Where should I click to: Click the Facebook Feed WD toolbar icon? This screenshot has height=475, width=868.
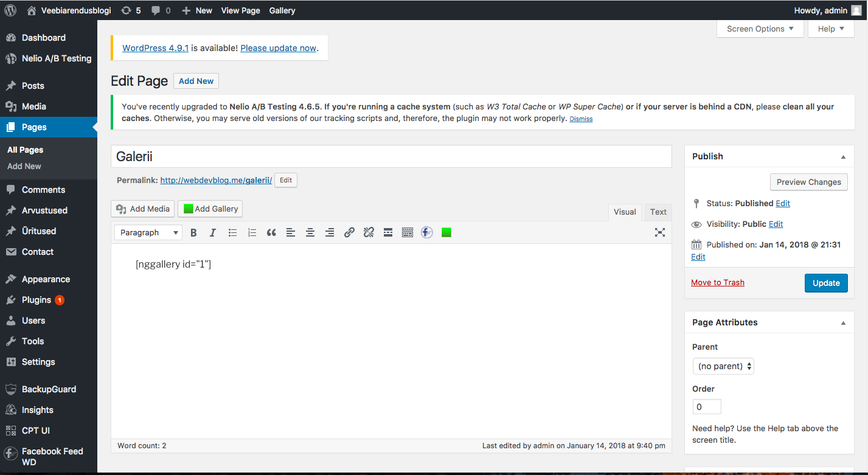[427, 232]
